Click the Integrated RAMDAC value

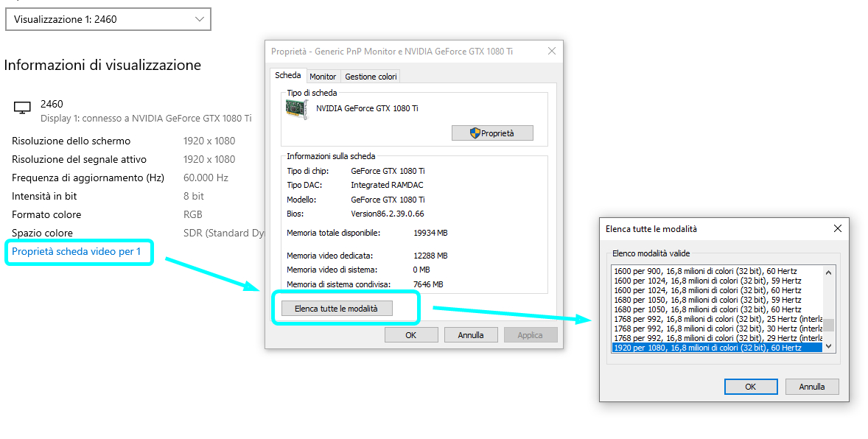tap(387, 185)
